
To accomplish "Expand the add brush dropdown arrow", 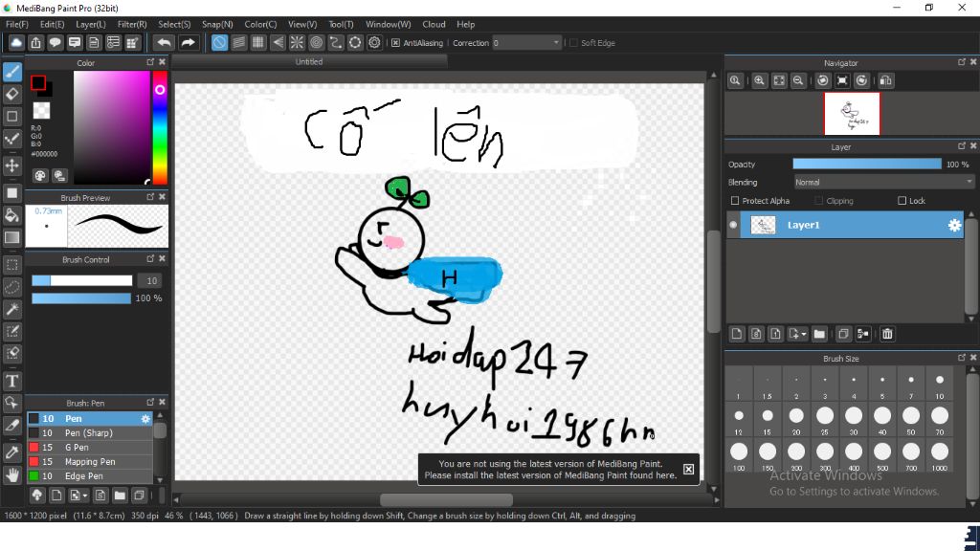I will click(85, 496).
